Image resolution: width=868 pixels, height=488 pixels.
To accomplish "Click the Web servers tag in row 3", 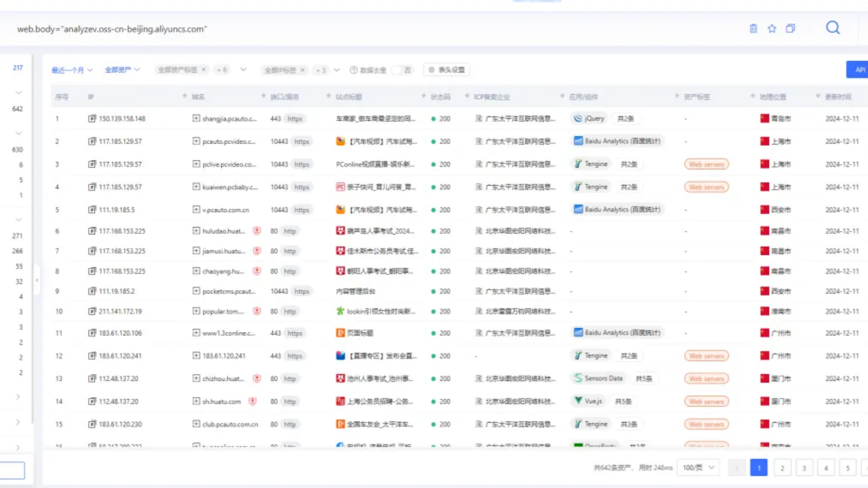I will (707, 164).
